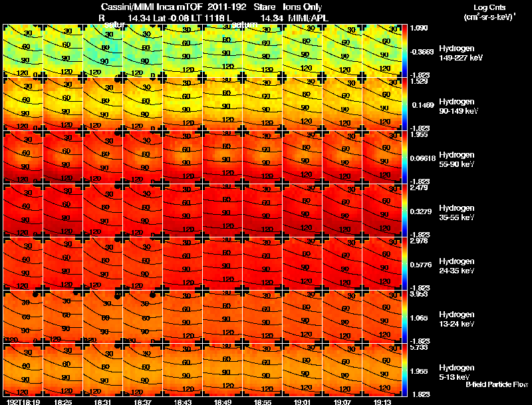
Task: Click the color bar for Hydrogen 149-227 keV
Action: pyautogui.click(x=404, y=51)
